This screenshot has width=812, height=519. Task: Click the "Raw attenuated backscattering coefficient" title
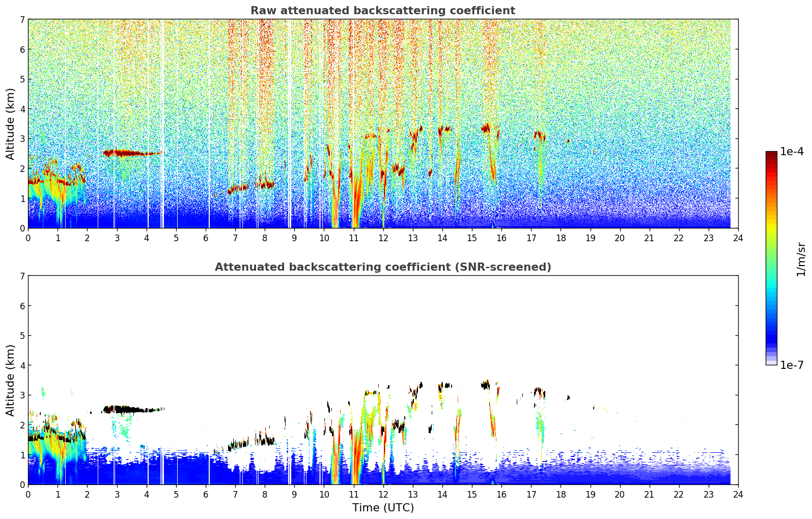[x=382, y=11]
